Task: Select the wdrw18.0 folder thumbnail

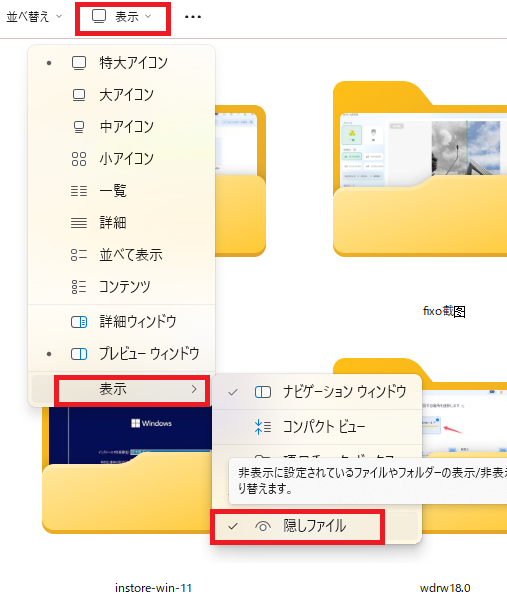Action: [464, 445]
